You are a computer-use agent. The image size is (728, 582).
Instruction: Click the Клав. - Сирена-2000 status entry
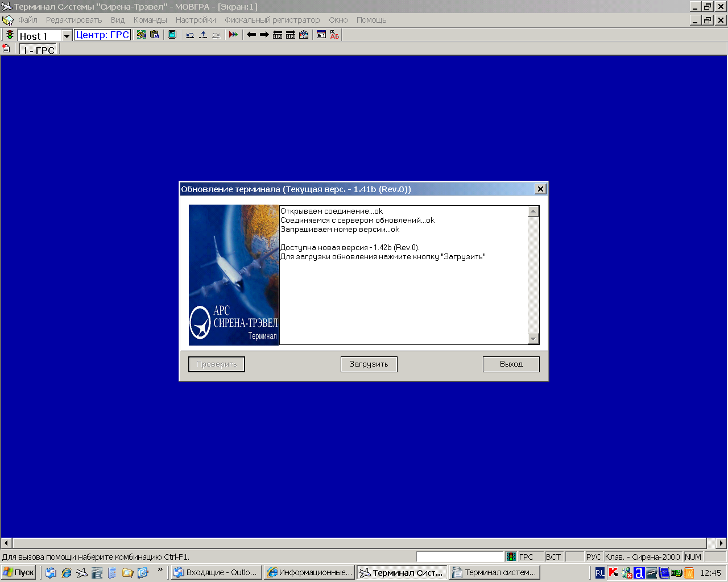643,557
